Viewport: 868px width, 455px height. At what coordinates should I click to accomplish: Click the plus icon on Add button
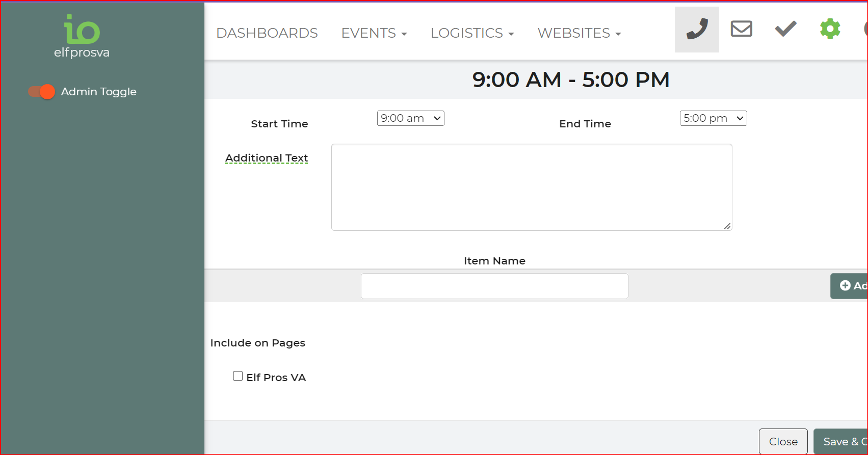pos(845,285)
